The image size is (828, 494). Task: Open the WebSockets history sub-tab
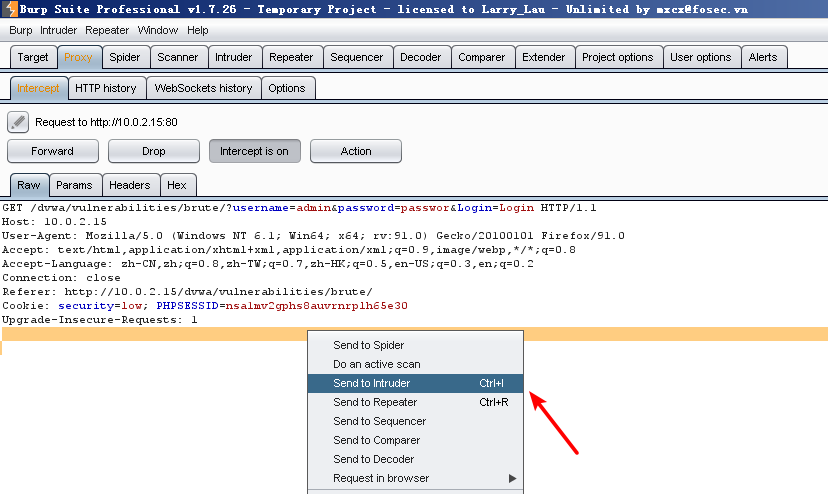(203, 88)
